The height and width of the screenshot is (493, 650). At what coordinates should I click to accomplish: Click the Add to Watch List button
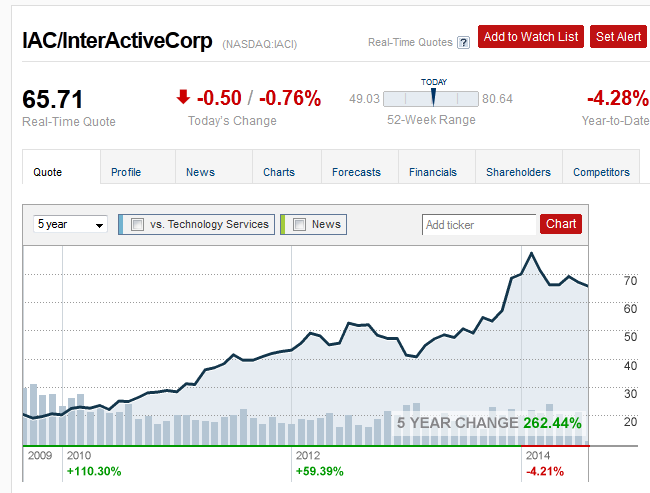pos(531,37)
